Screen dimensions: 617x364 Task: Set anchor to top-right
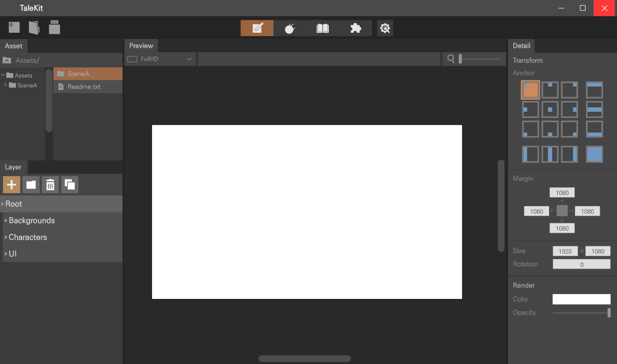coord(569,90)
